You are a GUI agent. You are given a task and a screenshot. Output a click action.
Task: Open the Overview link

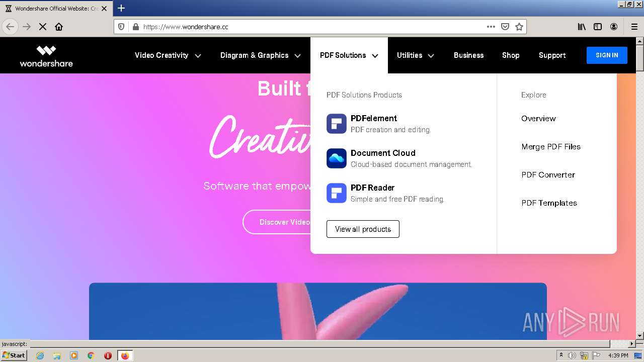538,119
